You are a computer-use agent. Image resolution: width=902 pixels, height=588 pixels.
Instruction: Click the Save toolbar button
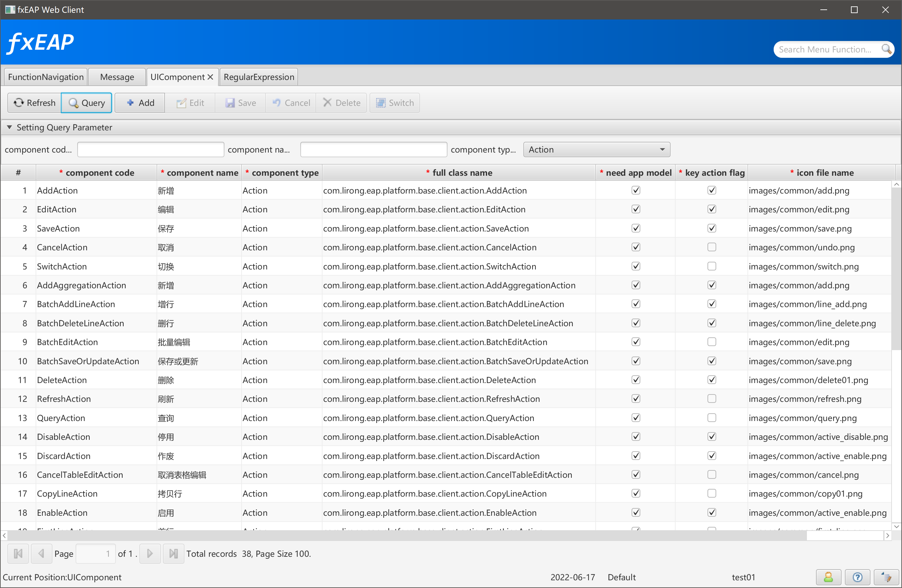pos(240,103)
